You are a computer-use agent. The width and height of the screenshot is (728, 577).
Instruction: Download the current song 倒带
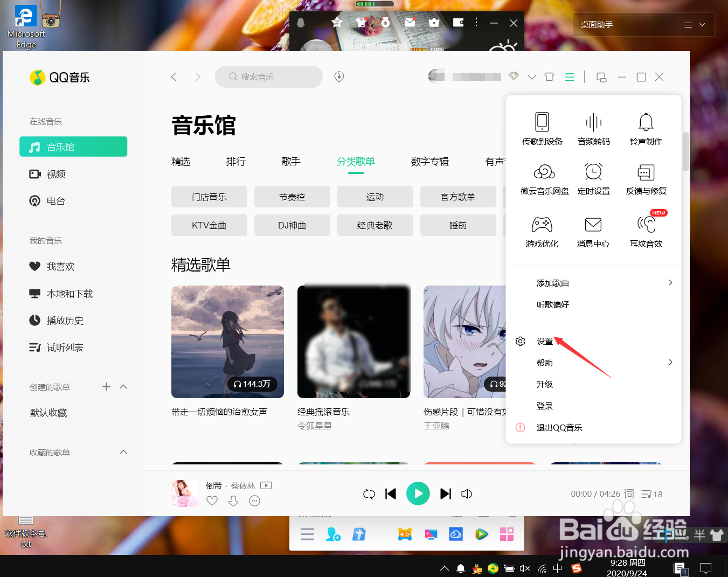tap(233, 501)
